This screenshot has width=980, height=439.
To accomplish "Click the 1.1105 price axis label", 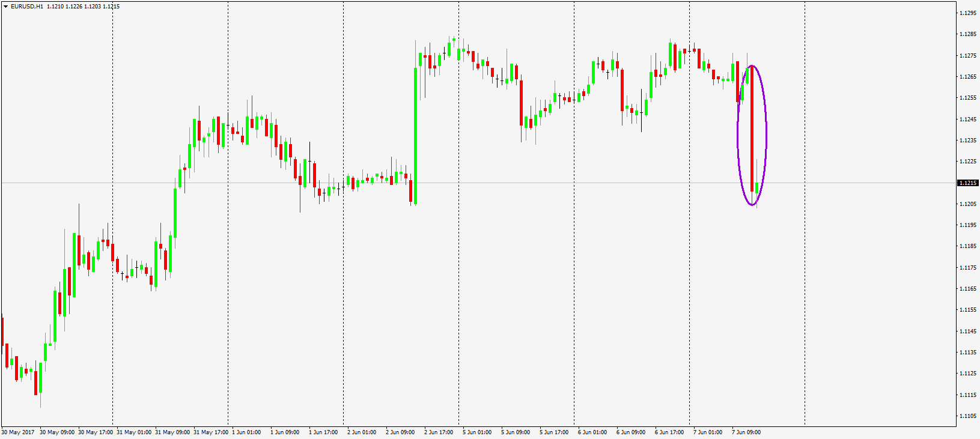I will (968, 416).
